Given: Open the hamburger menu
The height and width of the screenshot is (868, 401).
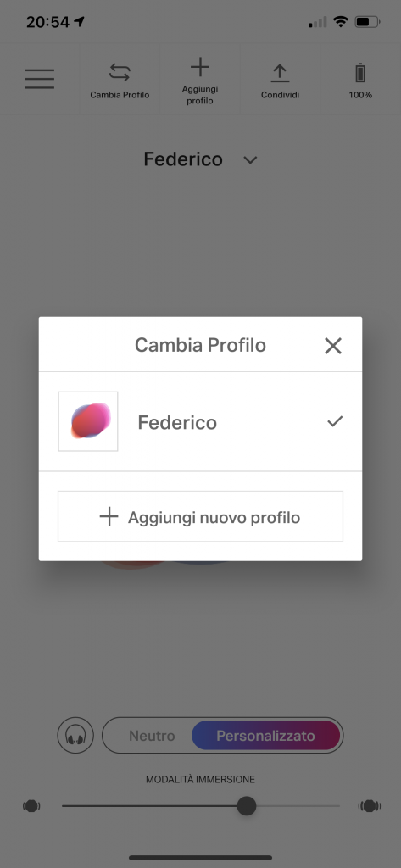Looking at the screenshot, I should pos(39,79).
